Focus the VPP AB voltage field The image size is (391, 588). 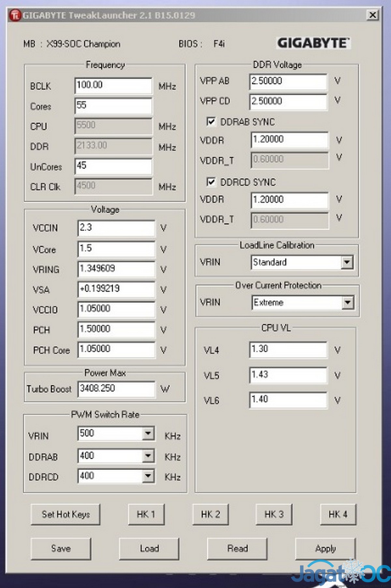click(x=288, y=82)
